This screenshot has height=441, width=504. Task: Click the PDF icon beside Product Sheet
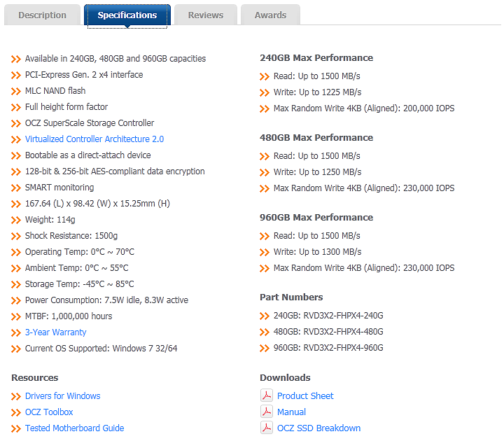point(267,395)
